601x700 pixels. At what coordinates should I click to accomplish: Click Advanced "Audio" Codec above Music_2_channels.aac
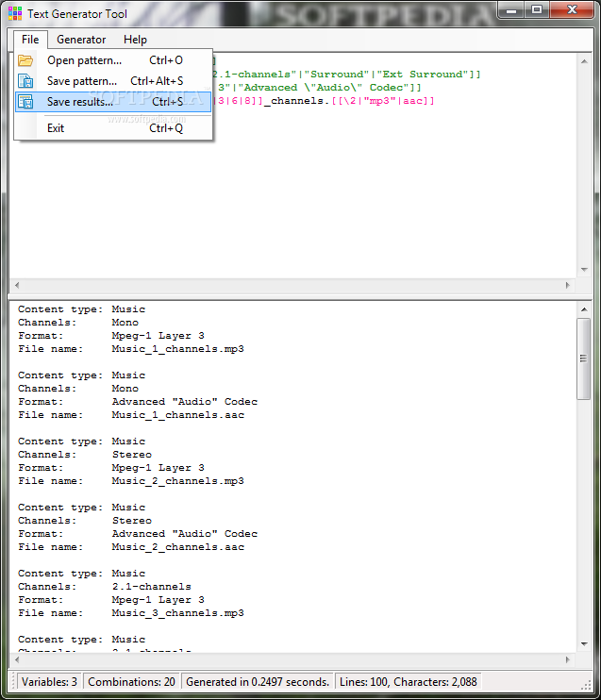184,534
